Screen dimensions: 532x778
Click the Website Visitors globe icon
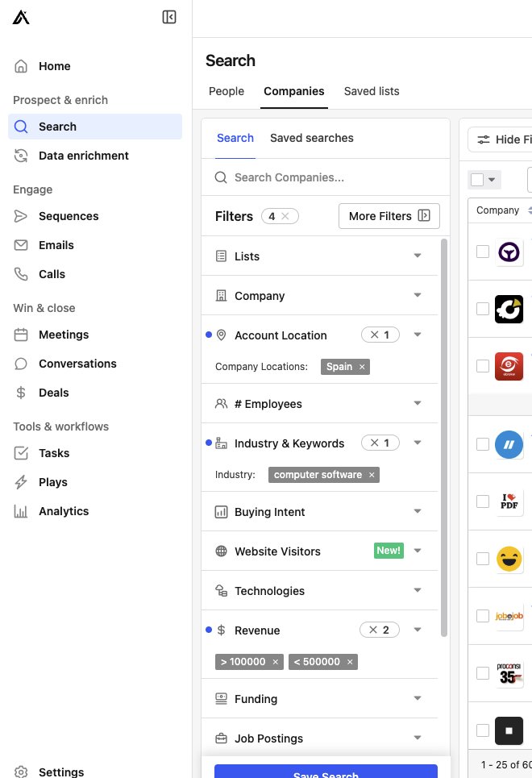pos(222,551)
